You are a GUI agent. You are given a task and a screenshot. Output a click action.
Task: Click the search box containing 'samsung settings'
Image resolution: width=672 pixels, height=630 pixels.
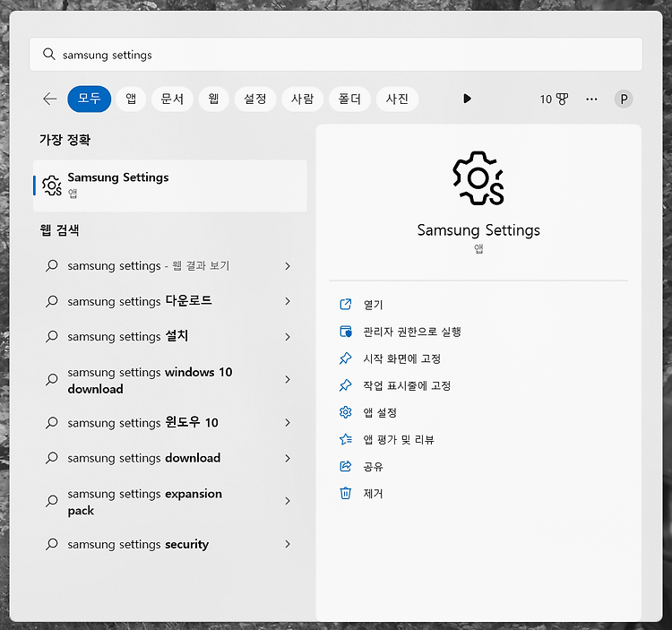[x=336, y=55]
